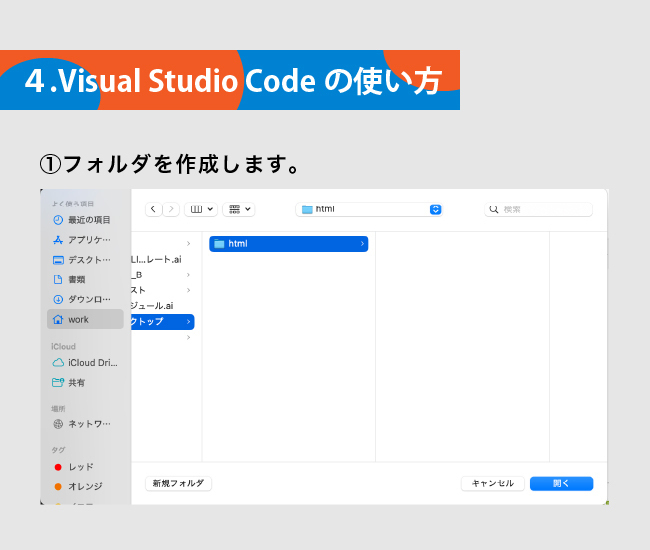Select the item ending in スト
650x550 pixels.
(x=138, y=290)
